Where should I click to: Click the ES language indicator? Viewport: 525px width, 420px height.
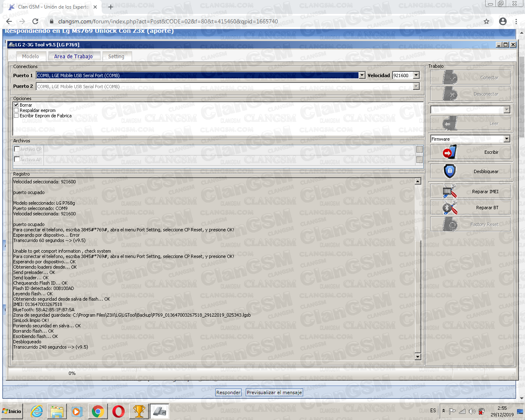coord(433,411)
